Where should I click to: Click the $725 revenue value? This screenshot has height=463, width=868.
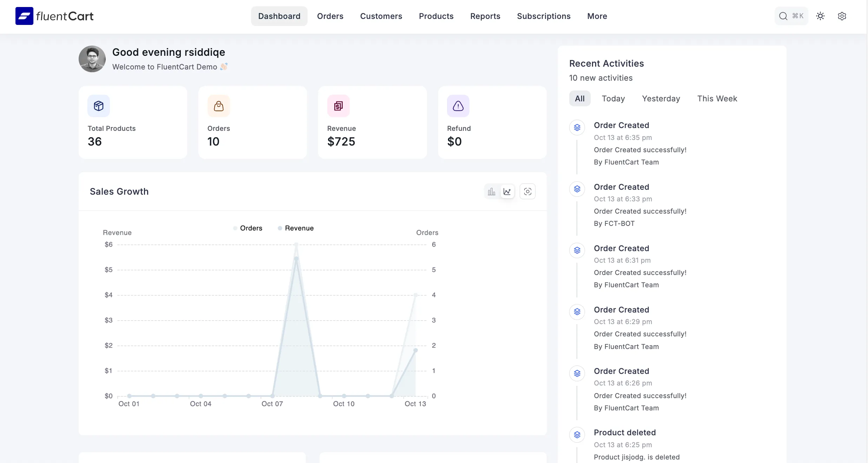click(x=341, y=142)
